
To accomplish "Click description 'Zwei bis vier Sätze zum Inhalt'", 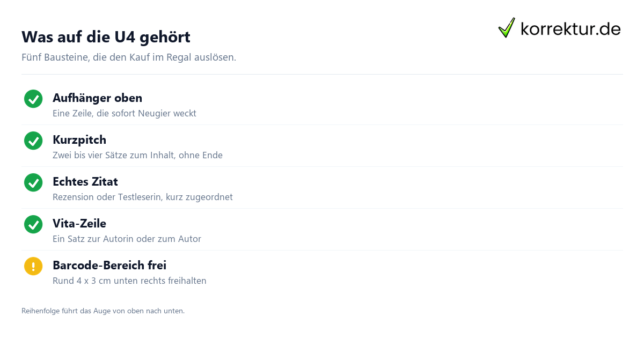I will 137,156.
